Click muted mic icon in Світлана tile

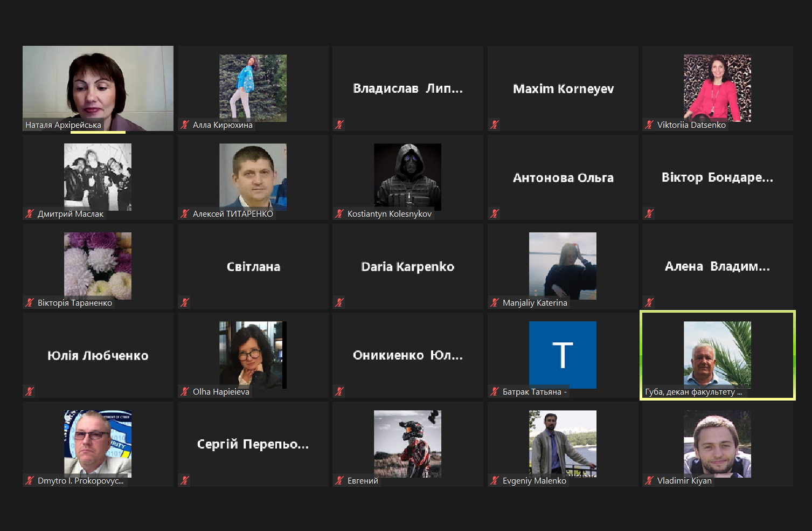click(185, 302)
